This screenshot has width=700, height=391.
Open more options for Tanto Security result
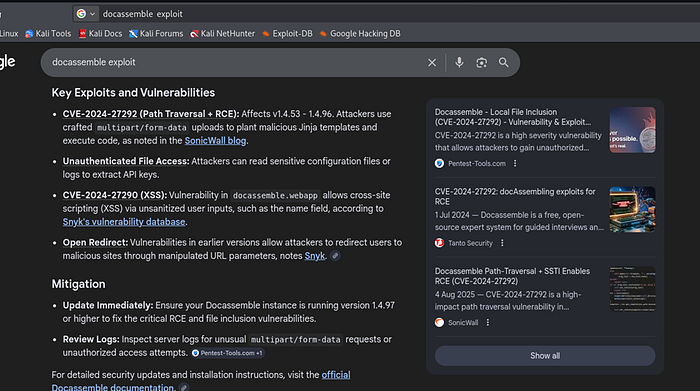[502, 243]
